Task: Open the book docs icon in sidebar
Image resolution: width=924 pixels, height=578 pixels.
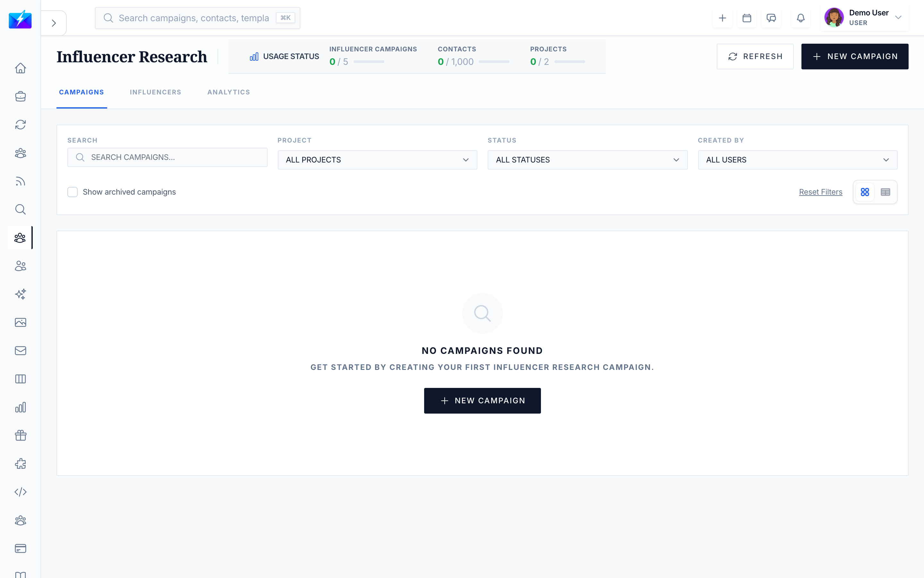Action: pos(20,574)
